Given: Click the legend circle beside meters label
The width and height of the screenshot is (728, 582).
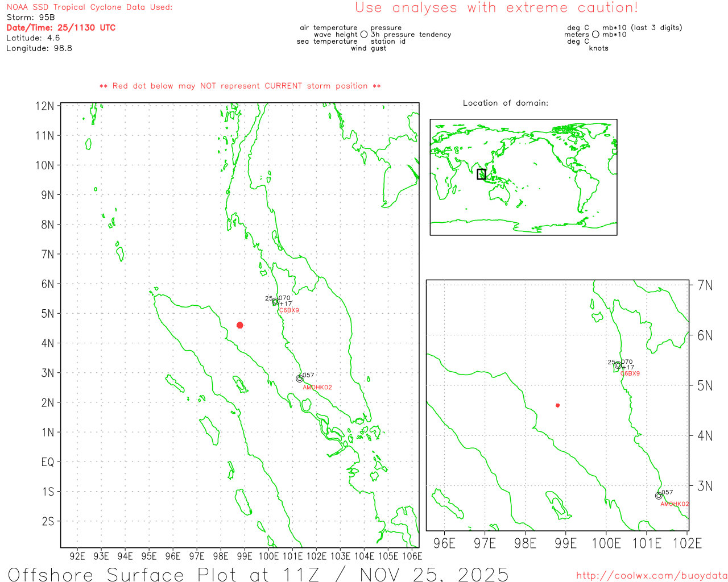Looking at the screenshot, I should (x=595, y=35).
